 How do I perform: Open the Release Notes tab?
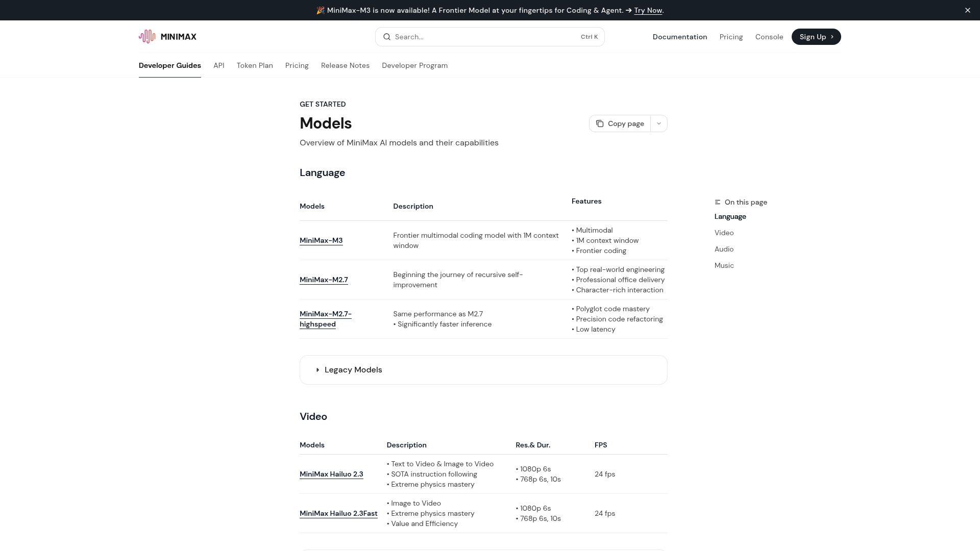[x=345, y=65]
